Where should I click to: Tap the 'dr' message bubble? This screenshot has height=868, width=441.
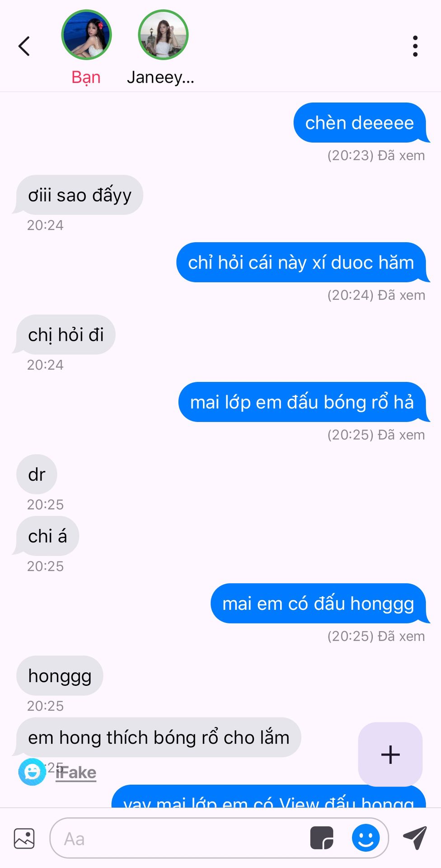[x=37, y=474]
